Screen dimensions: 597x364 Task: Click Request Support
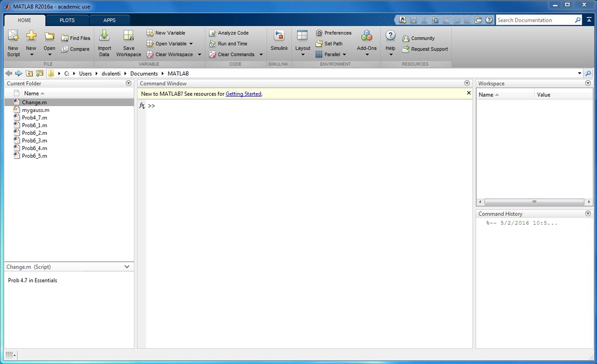coord(425,49)
